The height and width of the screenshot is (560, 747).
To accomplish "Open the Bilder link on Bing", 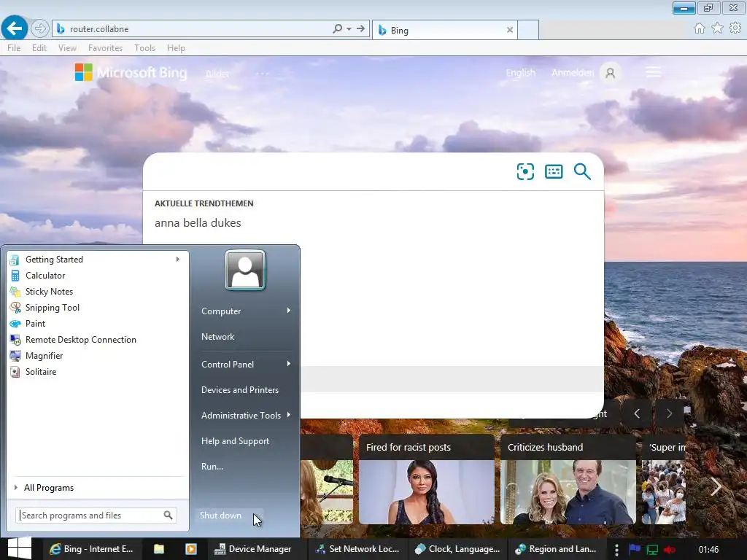I will pos(217,74).
